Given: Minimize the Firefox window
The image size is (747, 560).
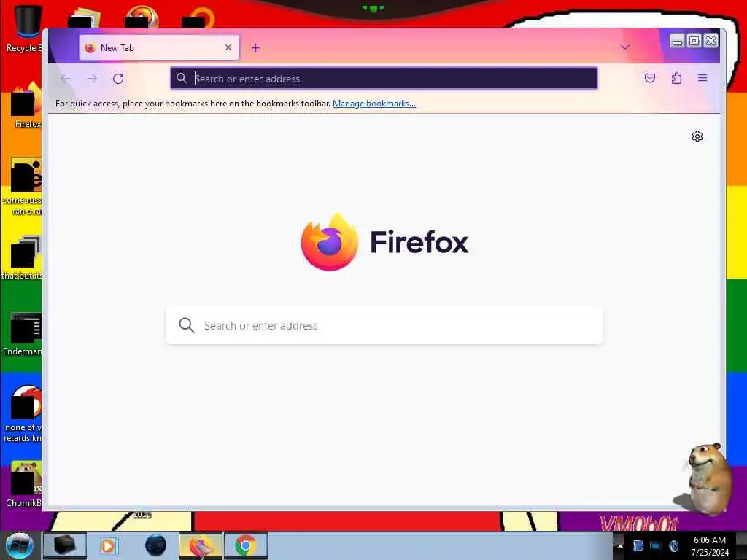Looking at the screenshot, I should click(x=677, y=41).
